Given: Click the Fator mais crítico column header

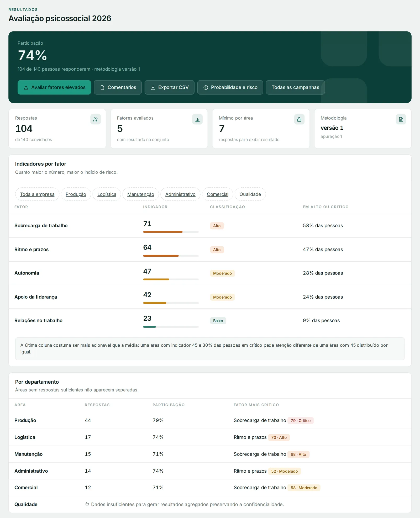Looking at the screenshot, I should pos(256,405).
